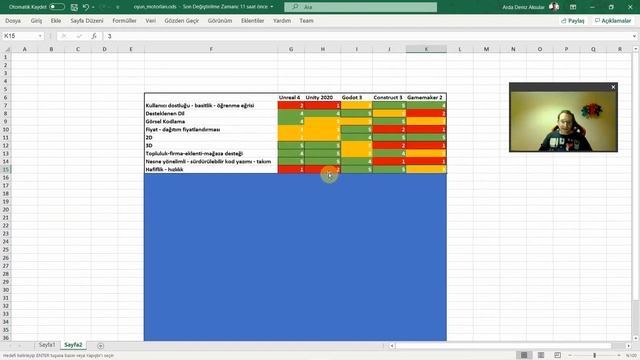Open the Eklentiler tab
Screen dimensions: 640x360
[x=252, y=20]
